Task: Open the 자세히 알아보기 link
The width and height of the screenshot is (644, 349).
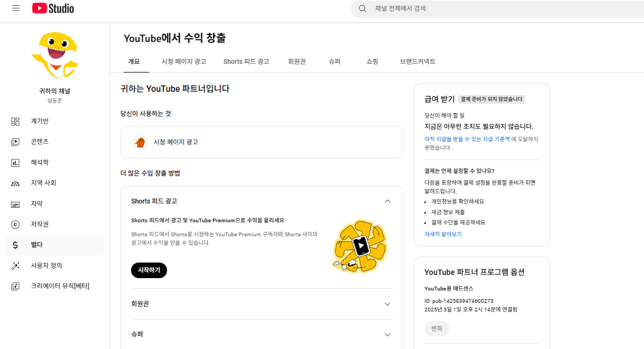Action: pyautogui.click(x=443, y=234)
